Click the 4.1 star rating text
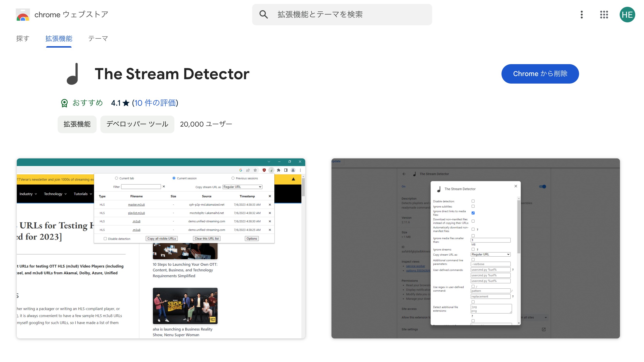This screenshot has height=362, width=644. point(120,103)
